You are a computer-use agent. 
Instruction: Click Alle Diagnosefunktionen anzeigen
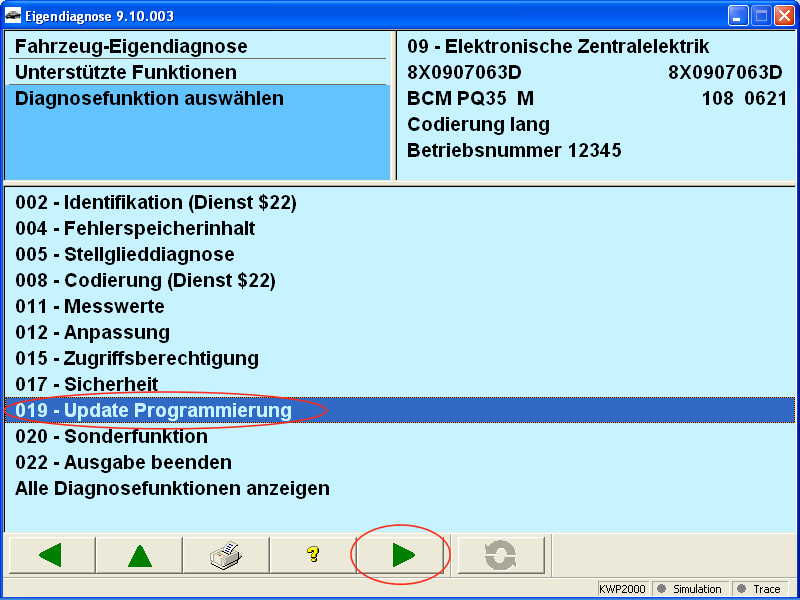coord(172,488)
